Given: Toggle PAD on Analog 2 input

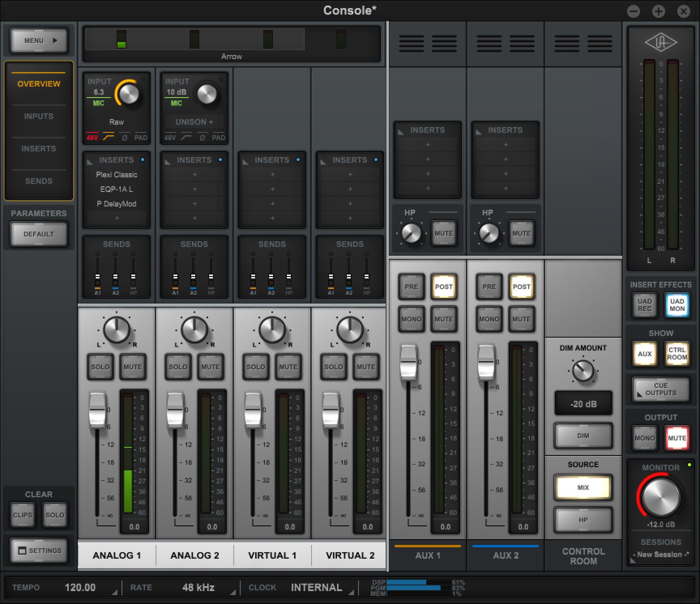Looking at the screenshot, I should coord(218,138).
